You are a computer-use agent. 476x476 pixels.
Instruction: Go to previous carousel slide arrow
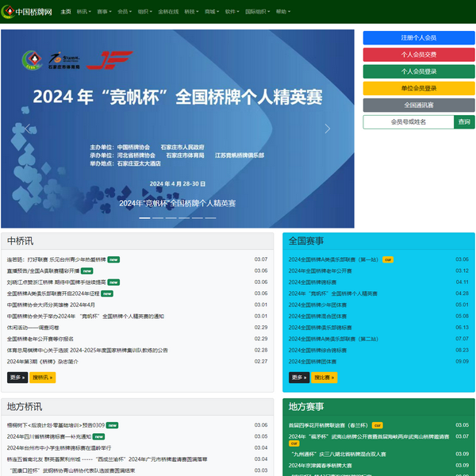tap(27, 129)
